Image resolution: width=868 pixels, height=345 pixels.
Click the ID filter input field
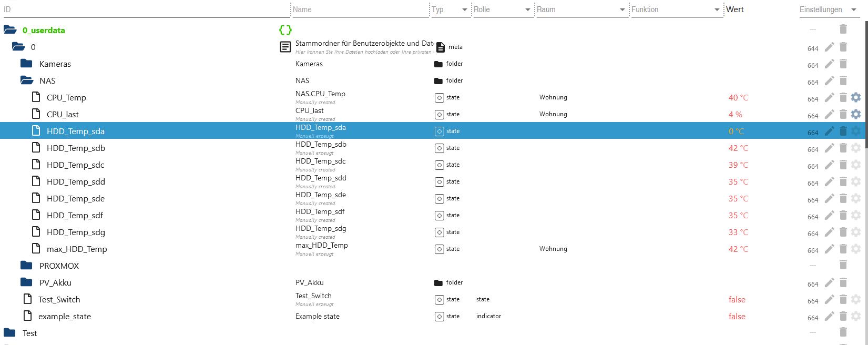coord(146,9)
